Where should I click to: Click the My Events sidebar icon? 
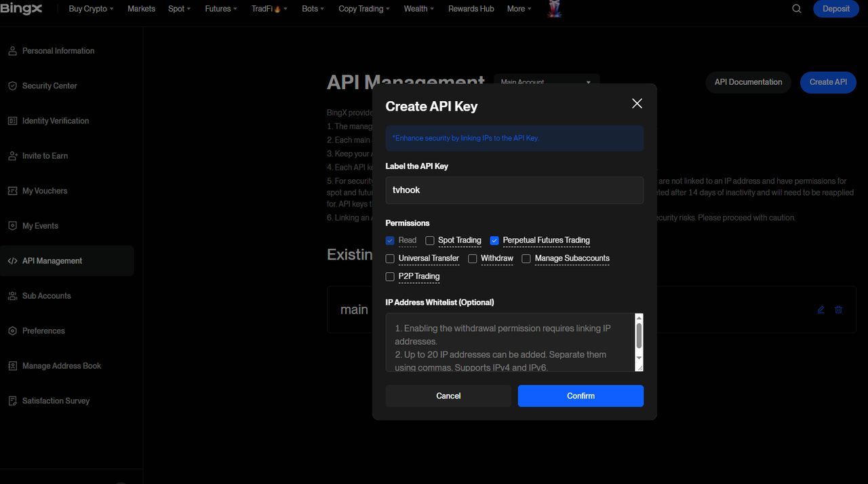pyautogui.click(x=12, y=226)
